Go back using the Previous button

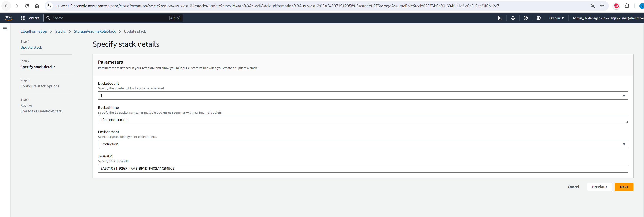point(599,187)
